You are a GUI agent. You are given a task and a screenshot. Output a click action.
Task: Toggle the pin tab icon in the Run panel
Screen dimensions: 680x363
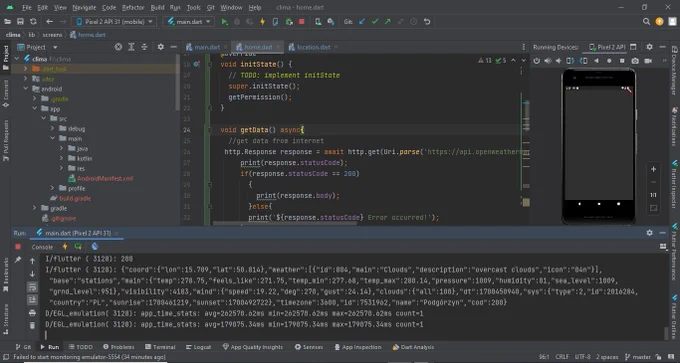click(x=18, y=260)
